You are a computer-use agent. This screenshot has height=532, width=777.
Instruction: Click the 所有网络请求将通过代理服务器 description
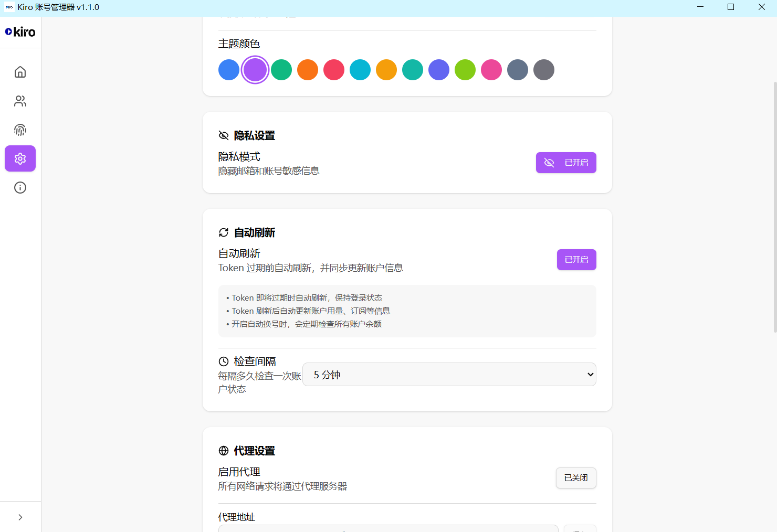tap(283, 486)
